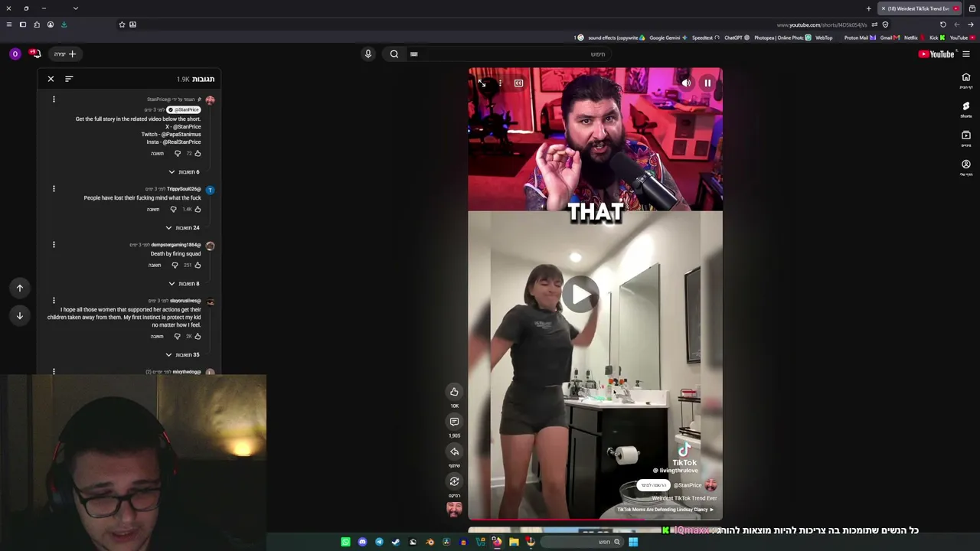
Task: Open YouTube notifications bell
Action: tap(35, 54)
